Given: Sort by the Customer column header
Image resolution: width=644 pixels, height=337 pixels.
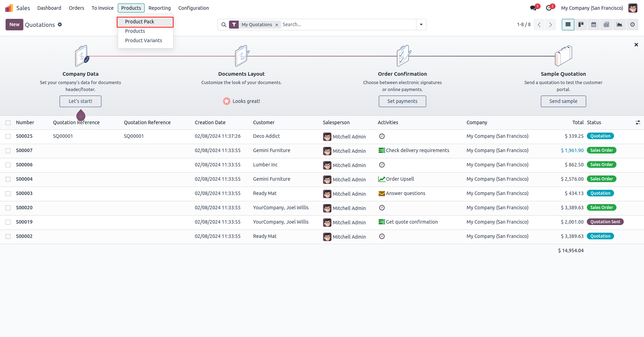Looking at the screenshot, I should 264,122.
